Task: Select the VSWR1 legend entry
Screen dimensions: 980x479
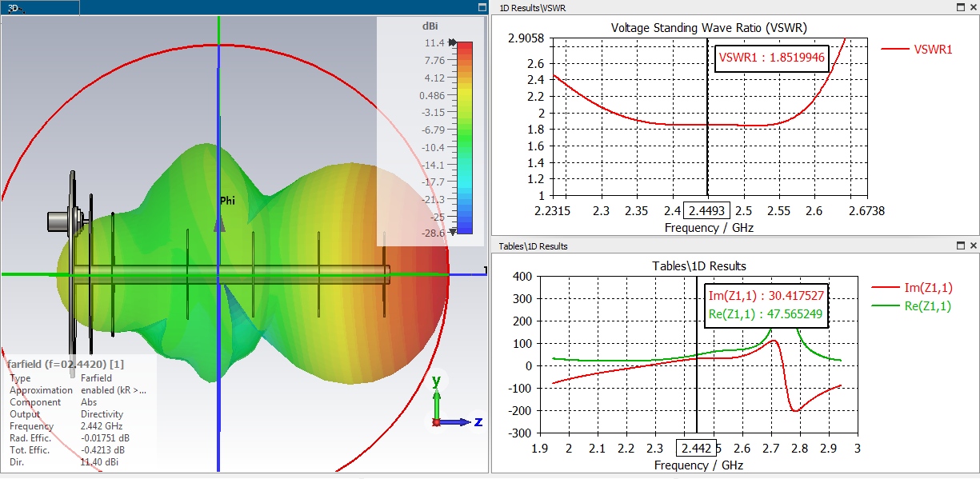Action: point(917,49)
